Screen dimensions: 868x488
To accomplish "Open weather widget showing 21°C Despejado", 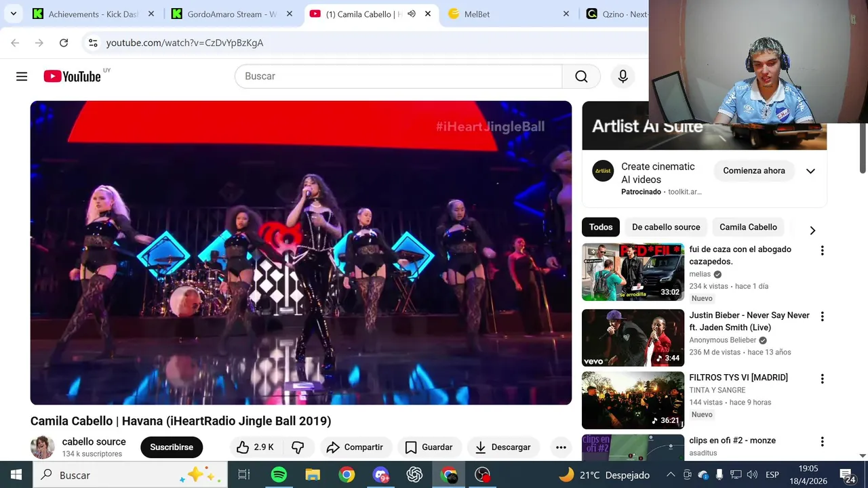I will 604,475.
